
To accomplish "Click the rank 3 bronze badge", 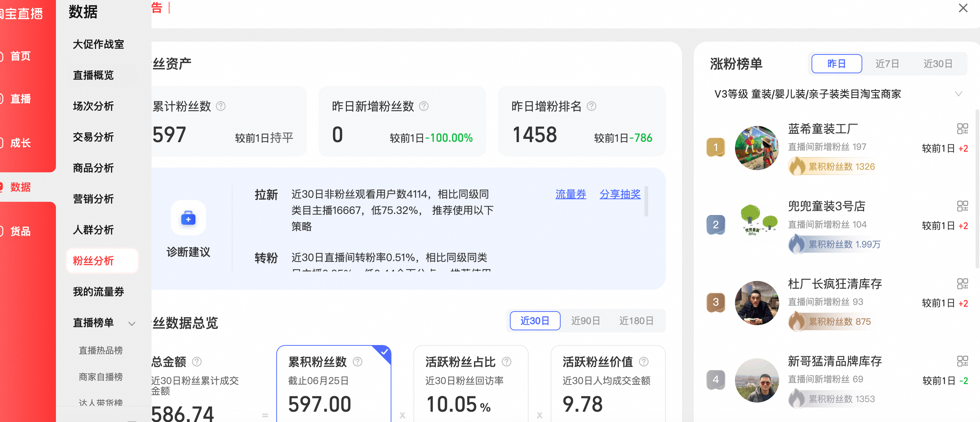I will coord(716,302).
